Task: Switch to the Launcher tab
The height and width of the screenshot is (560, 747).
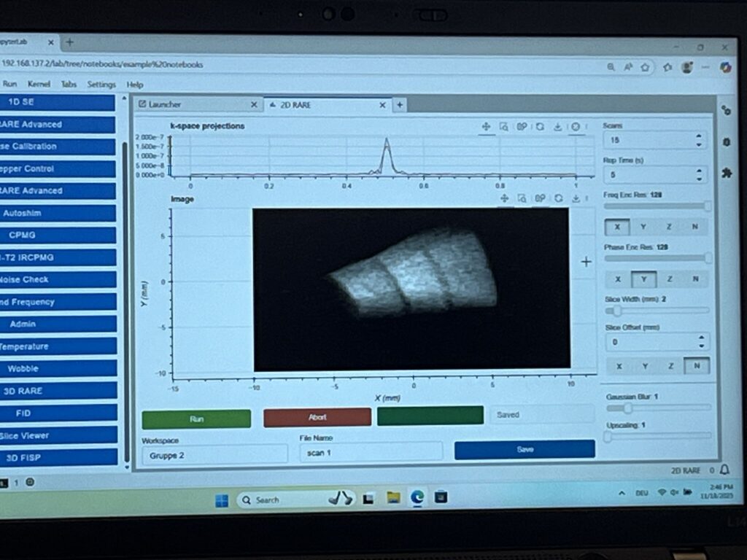Action: click(x=165, y=105)
